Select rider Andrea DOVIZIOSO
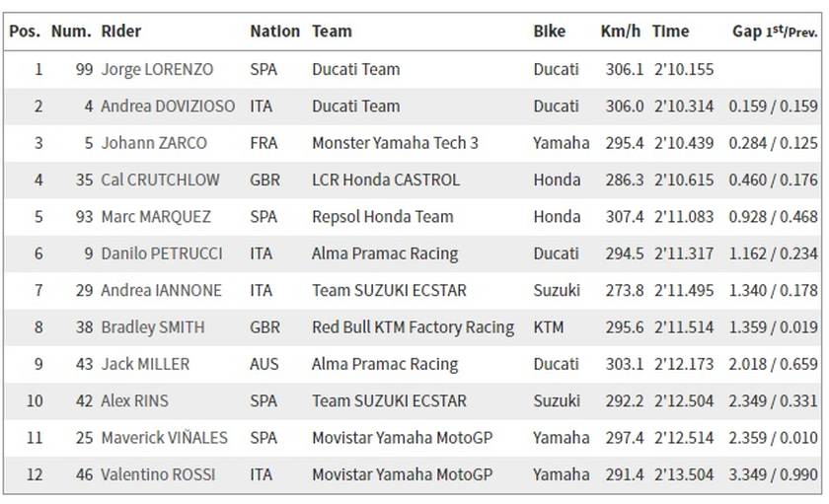 tap(168, 107)
